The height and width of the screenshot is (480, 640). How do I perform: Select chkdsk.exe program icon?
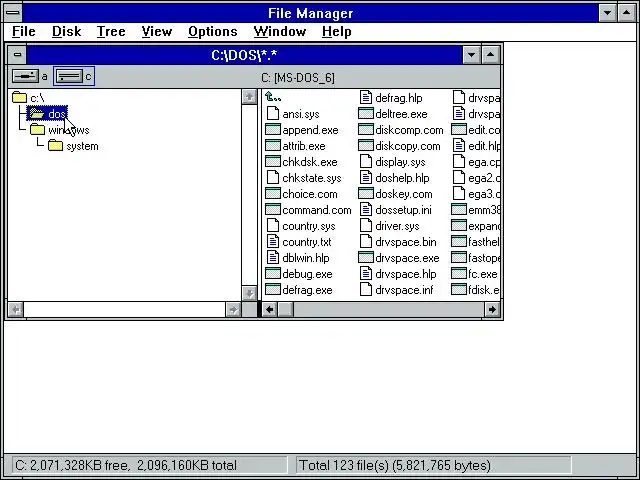[273, 161]
